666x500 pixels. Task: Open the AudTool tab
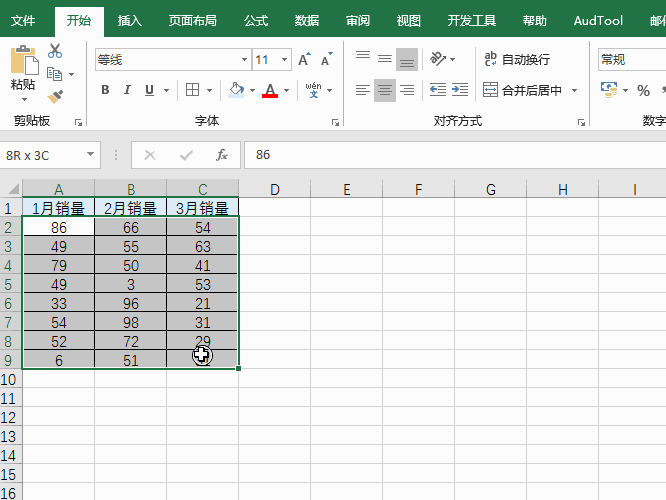(x=598, y=20)
